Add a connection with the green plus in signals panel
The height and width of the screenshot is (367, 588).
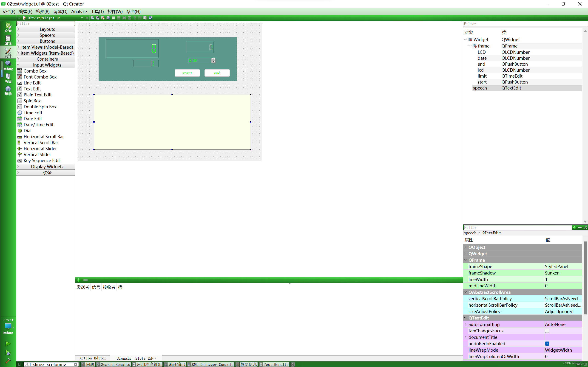point(79,280)
